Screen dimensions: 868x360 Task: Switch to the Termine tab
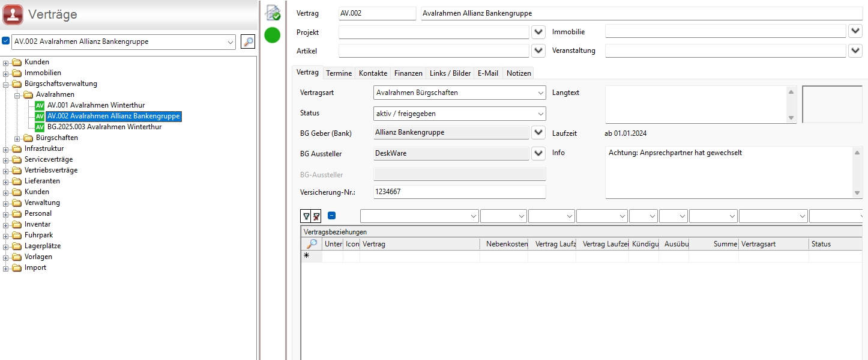[x=339, y=73]
